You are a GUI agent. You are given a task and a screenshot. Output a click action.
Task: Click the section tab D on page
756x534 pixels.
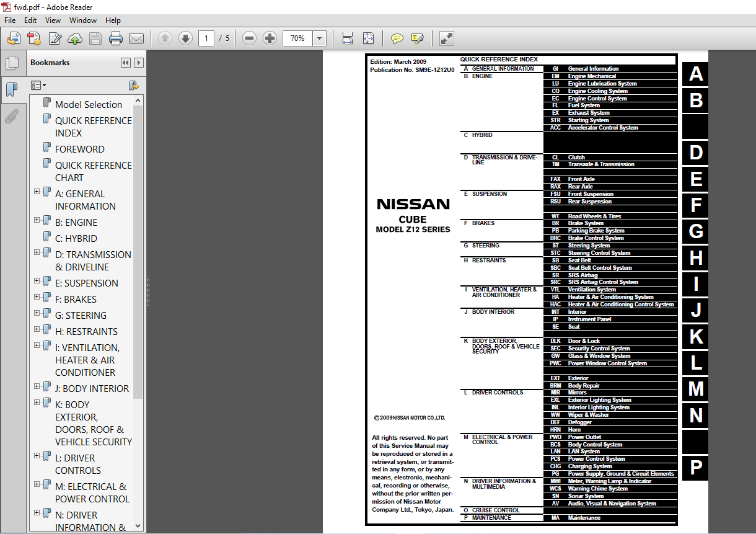tap(696, 153)
